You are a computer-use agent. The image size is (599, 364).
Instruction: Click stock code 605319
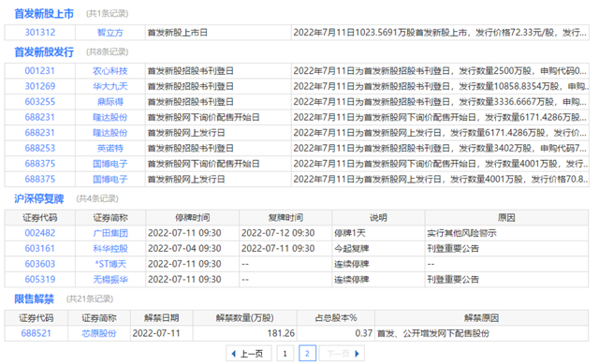click(40, 280)
